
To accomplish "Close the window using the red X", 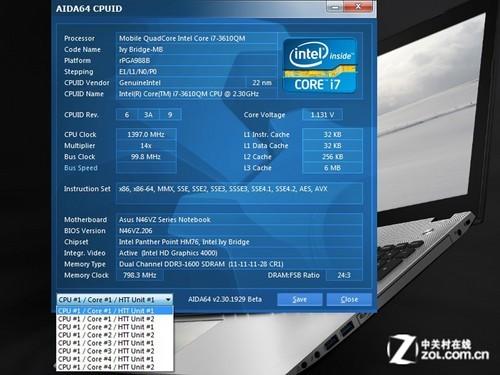I will (x=358, y=6).
